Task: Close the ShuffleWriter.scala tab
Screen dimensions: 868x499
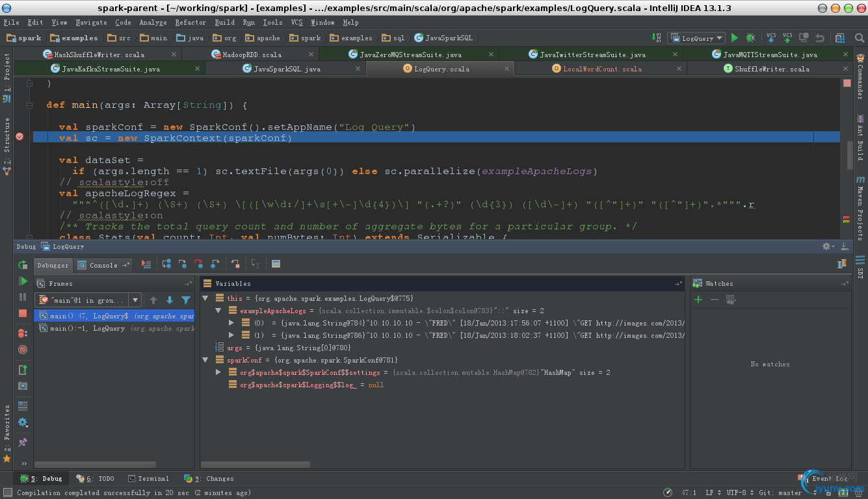Action: tap(847, 69)
